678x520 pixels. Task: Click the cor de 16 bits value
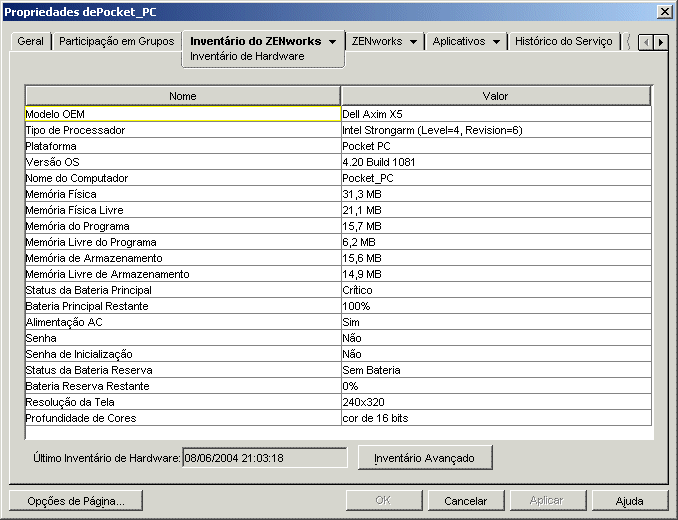tap(496, 418)
